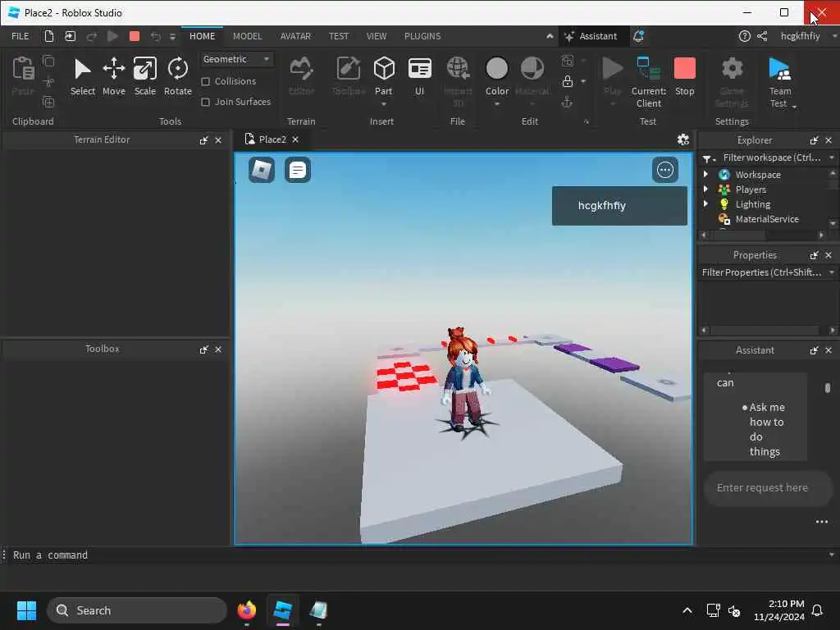The width and height of the screenshot is (840, 630).
Task: Open the UI insert tool
Action: point(419,76)
